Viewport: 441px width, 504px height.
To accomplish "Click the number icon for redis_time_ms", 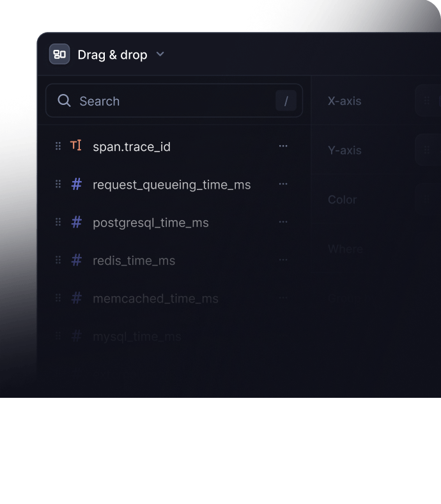I will coord(77,260).
